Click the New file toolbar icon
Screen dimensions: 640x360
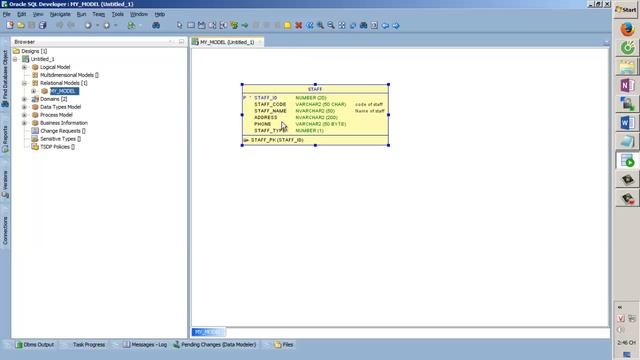coord(10,25)
